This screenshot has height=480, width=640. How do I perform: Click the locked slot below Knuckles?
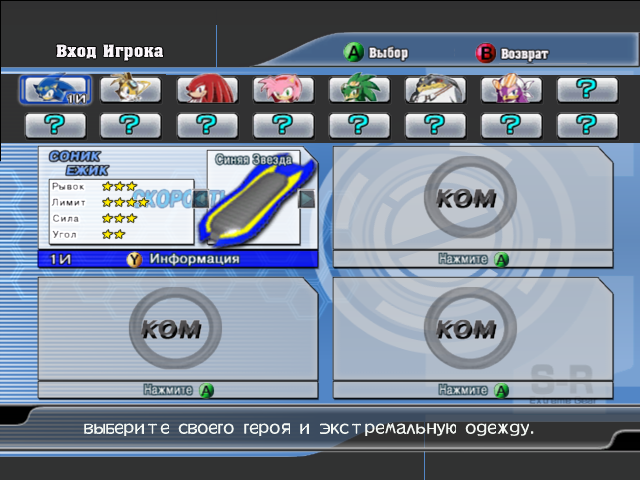pos(207,125)
